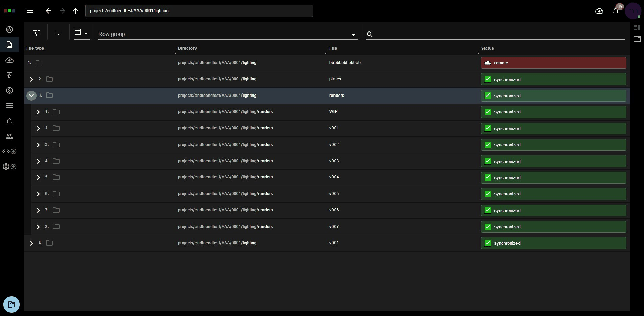
Task: Collapse the renders folder row
Action: [31, 96]
